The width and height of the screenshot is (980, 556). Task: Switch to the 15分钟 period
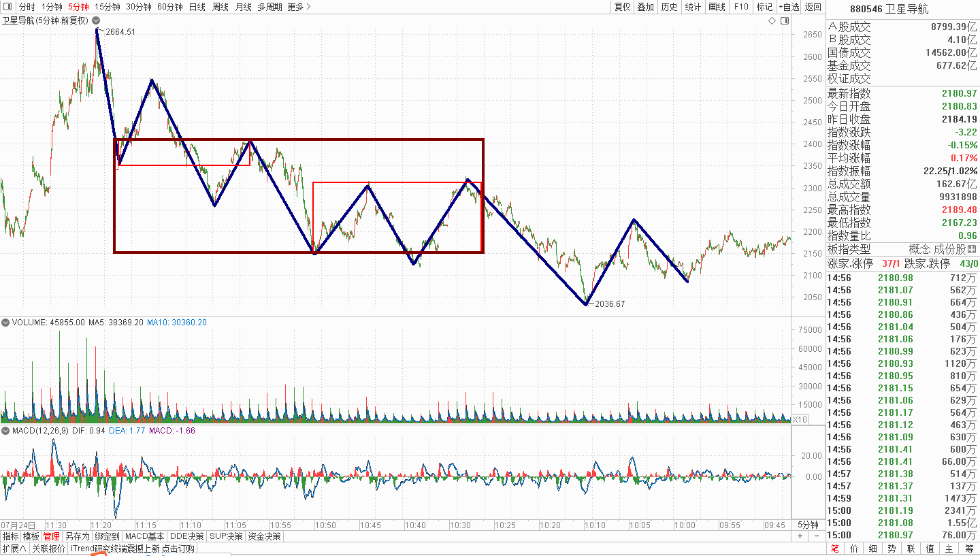107,7
